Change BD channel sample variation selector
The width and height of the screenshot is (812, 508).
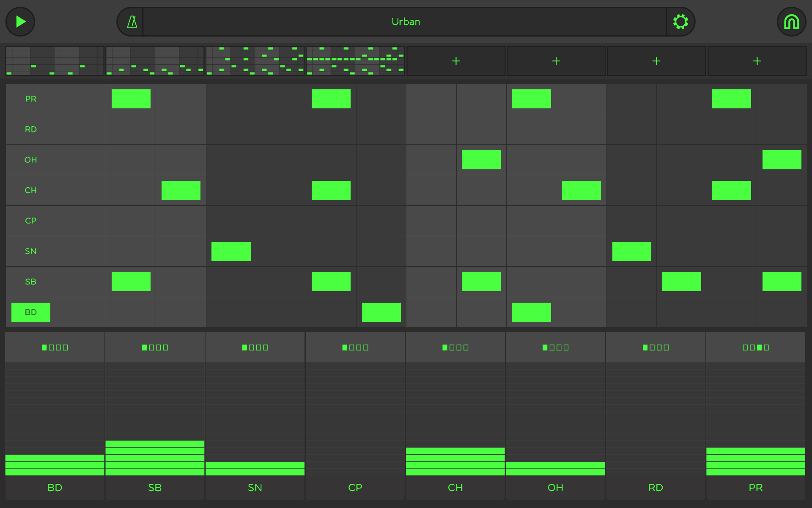55,348
